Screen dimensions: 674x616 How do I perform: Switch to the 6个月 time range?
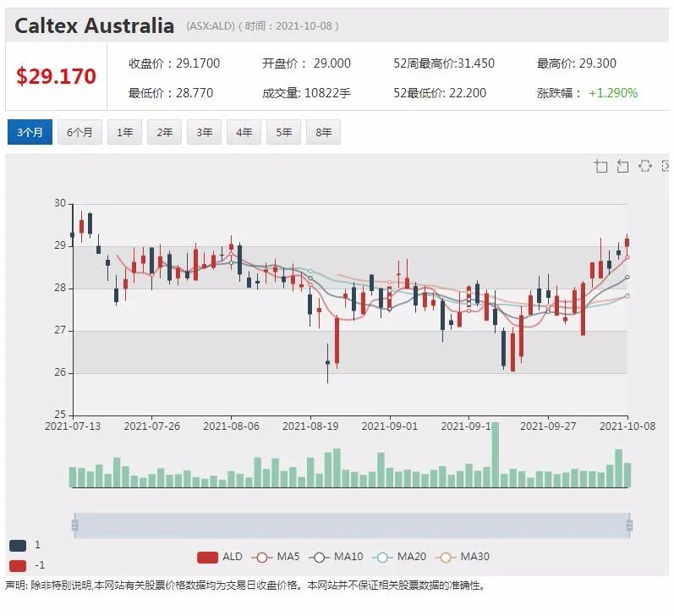coord(79,132)
